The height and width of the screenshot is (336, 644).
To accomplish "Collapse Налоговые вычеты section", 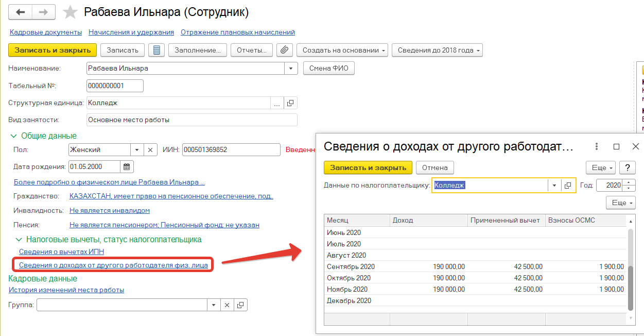I will (x=19, y=240).
